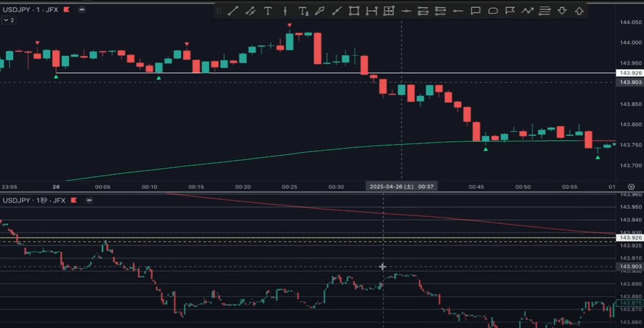The image size is (644, 328).
Task: Click the 143.926 price label on top axis
Action: point(630,73)
